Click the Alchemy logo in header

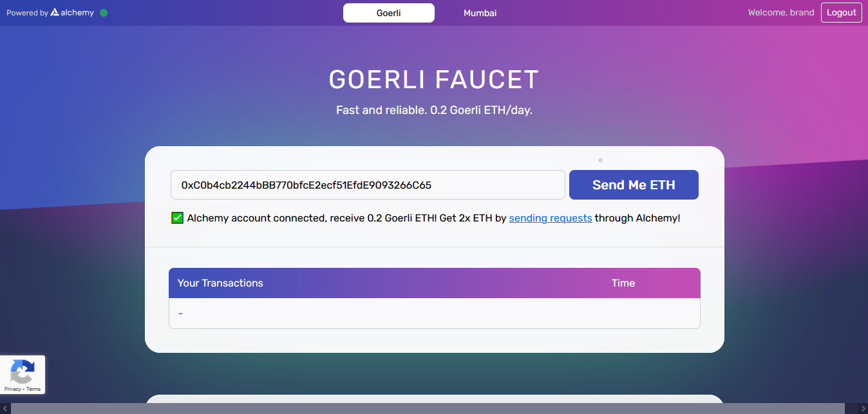point(72,13)
